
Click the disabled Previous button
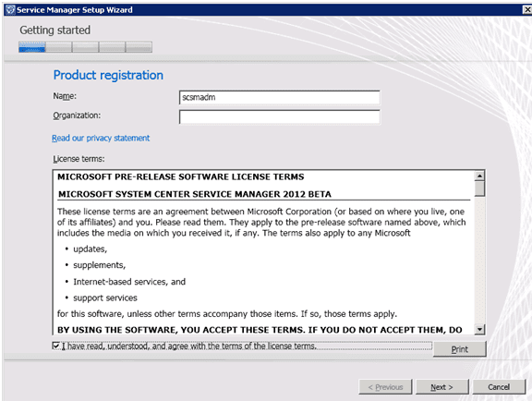(385, 387)
